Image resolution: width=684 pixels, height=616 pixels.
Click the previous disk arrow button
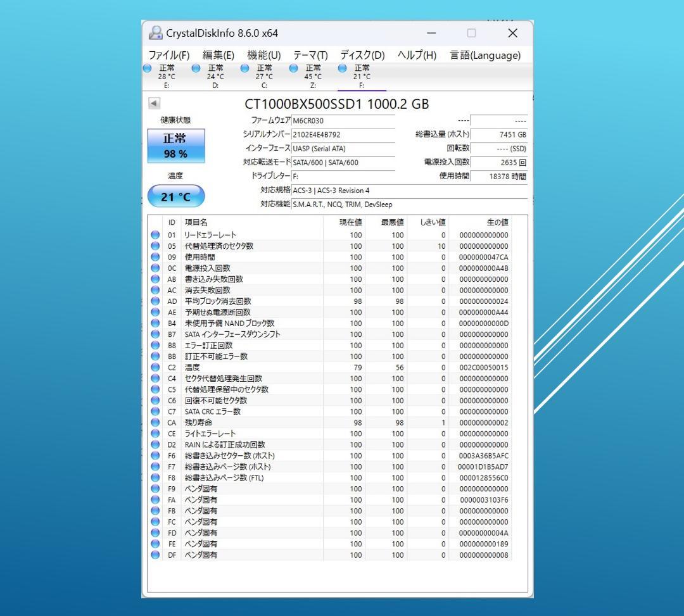[x=154, y=103]
